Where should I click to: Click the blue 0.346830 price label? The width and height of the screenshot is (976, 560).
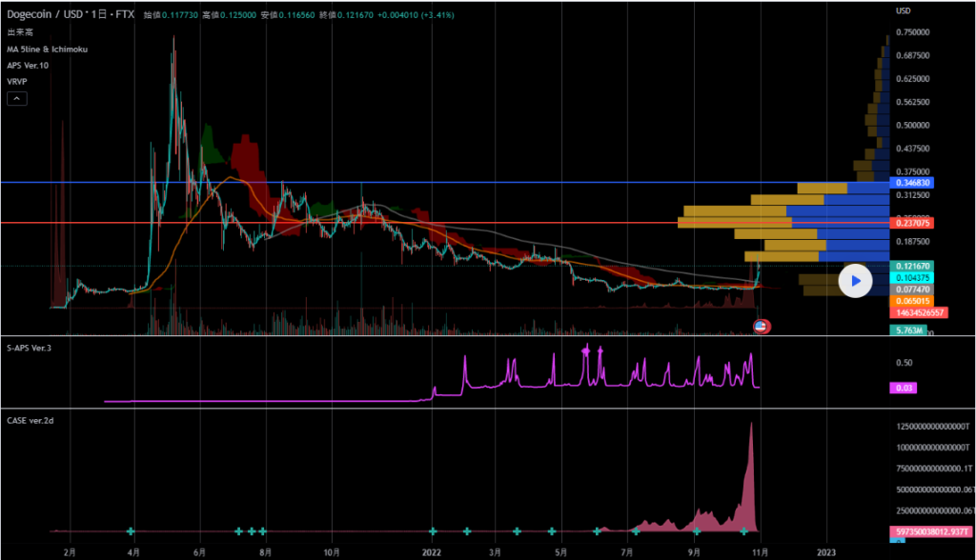[910, 182]
